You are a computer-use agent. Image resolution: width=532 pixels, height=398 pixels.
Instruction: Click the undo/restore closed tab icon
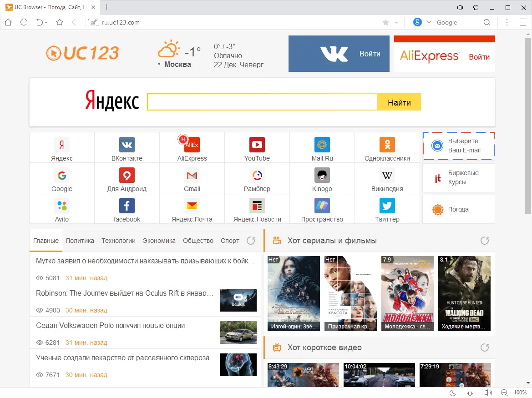[40, 22]
